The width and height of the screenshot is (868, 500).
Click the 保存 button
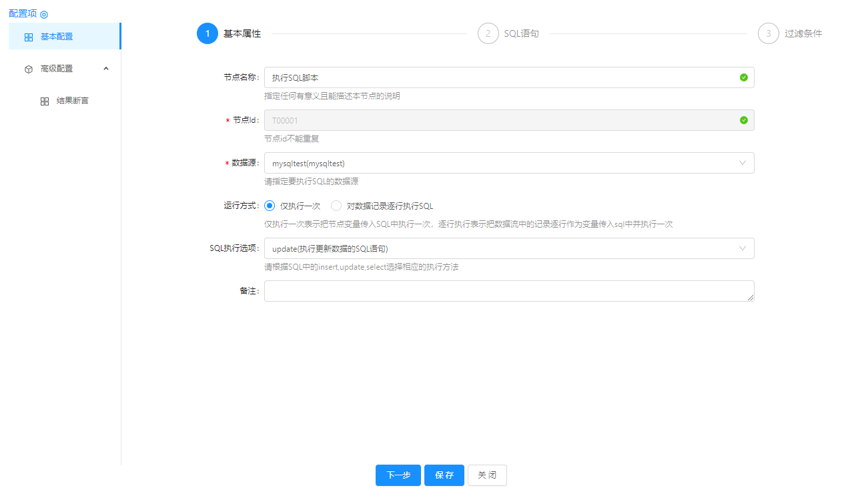point(444,475)
